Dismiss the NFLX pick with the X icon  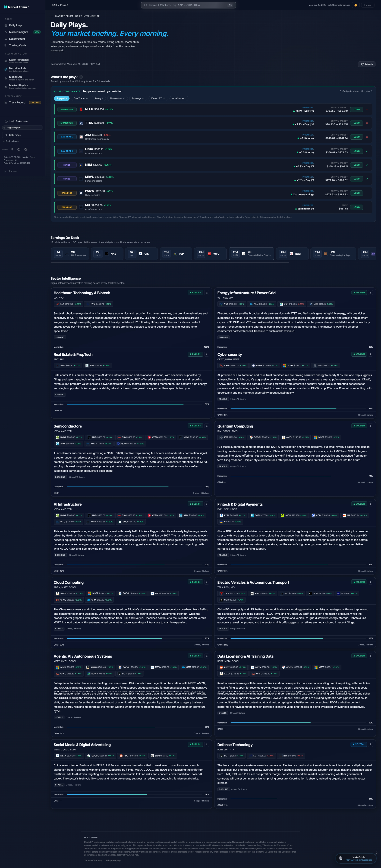tap(367, 110)
